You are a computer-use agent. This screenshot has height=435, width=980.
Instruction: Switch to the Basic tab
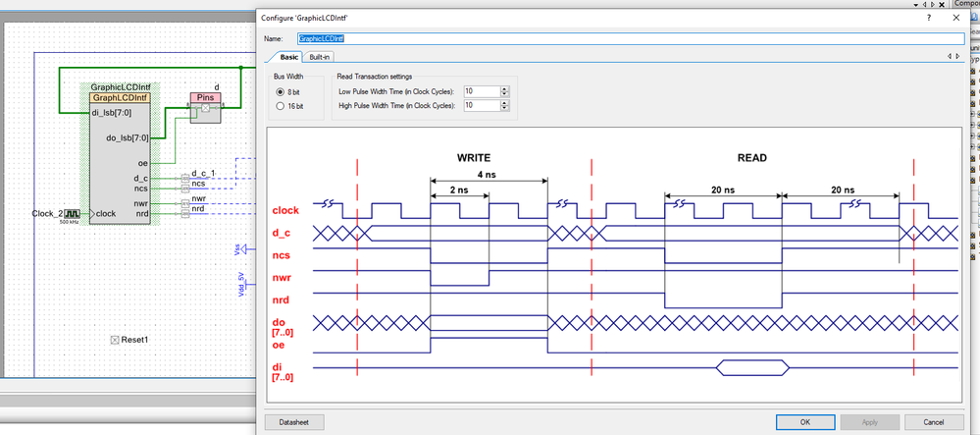(x=288, y=56)
